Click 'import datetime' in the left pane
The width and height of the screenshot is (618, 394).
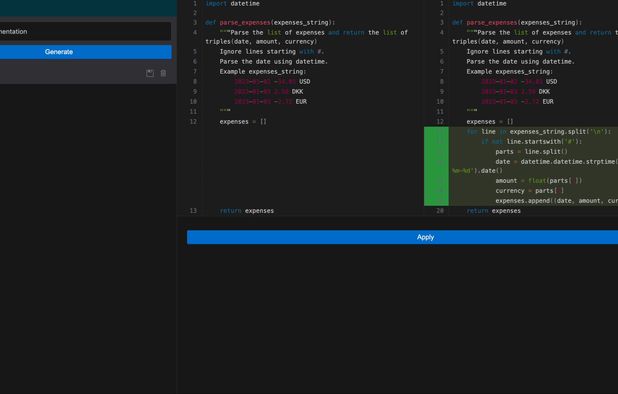coord(233,4)
